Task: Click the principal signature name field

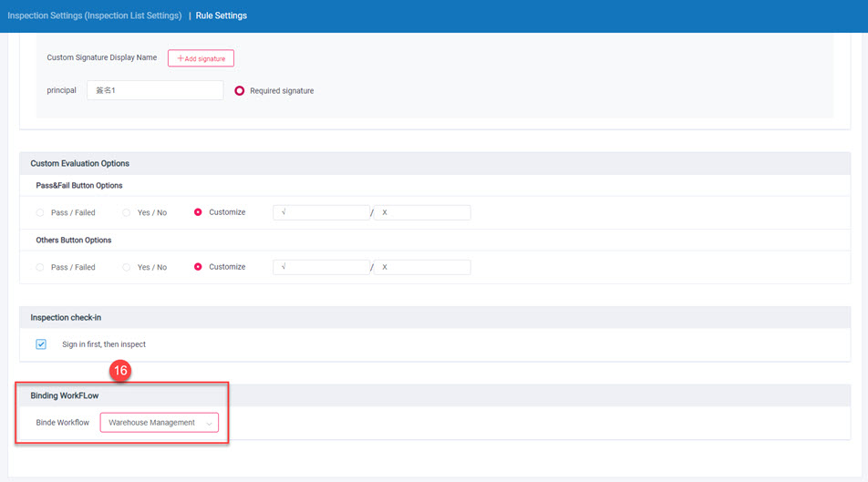Action: pos(155,90)
